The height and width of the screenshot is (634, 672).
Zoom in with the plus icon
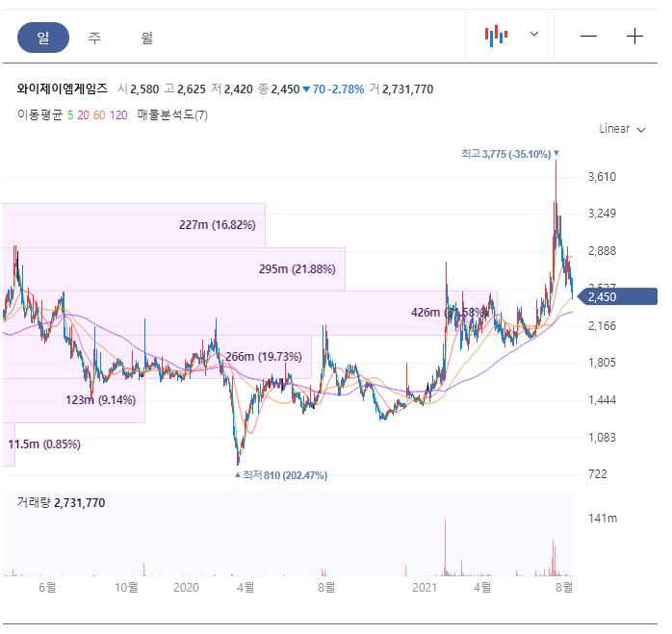[x=634, y=36]
